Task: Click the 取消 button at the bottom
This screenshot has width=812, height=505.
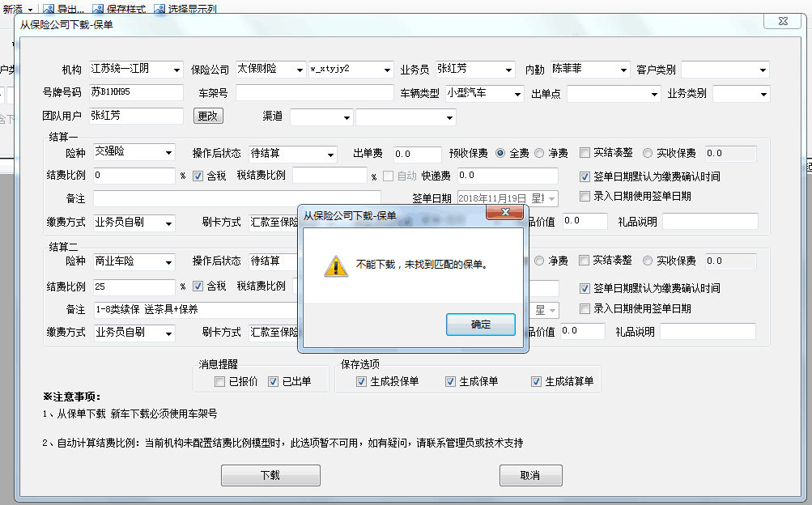Action: click(x=531, y=475)
